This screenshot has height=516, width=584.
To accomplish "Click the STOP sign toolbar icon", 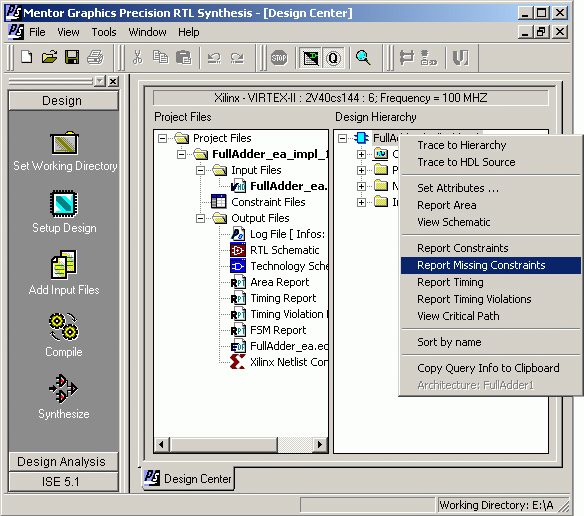I will [x=279, y=58].
